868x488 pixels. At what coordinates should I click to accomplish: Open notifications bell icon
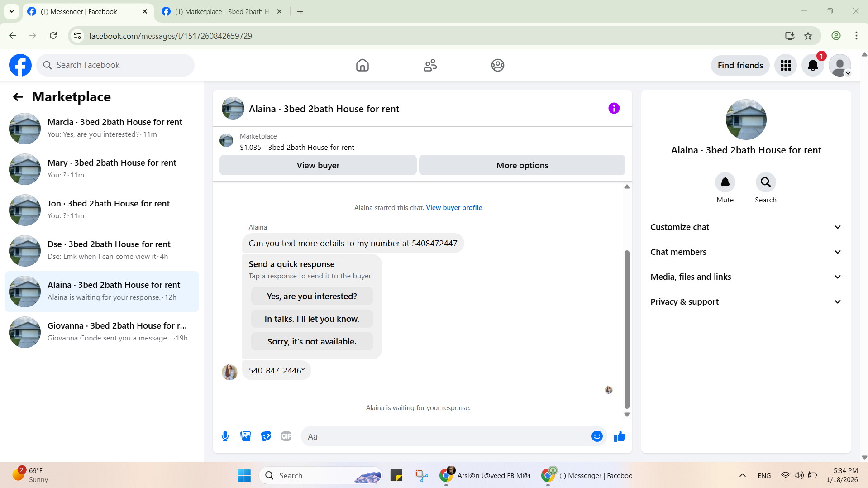813,65
